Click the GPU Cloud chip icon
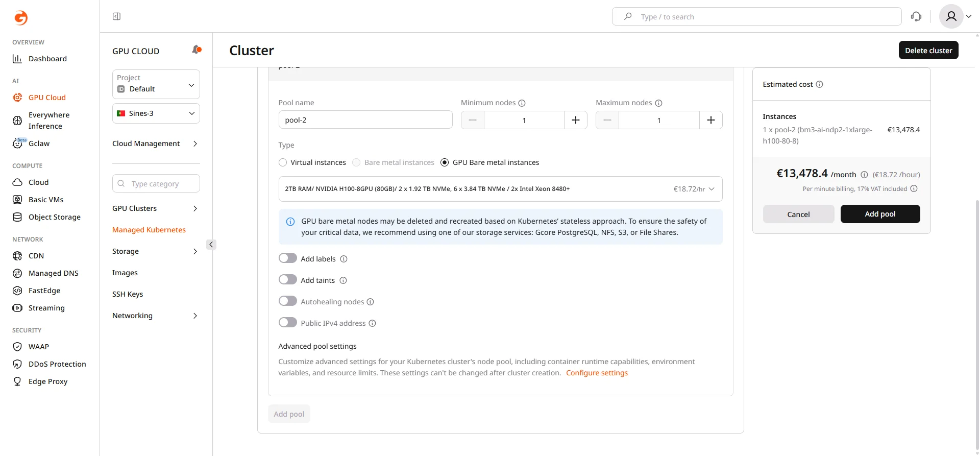The image size is (980, 456). [x=17, y=98]
